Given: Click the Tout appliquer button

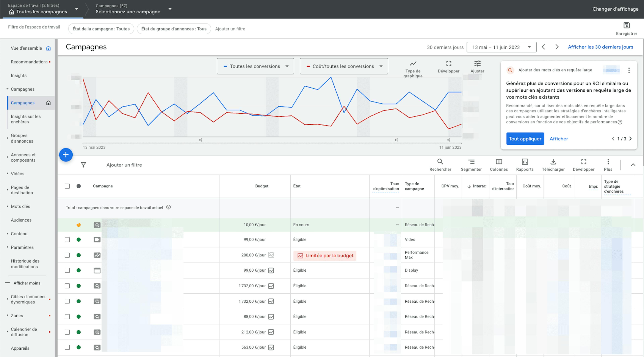Looking at the screenshot, I should click(x=525, y=139).
